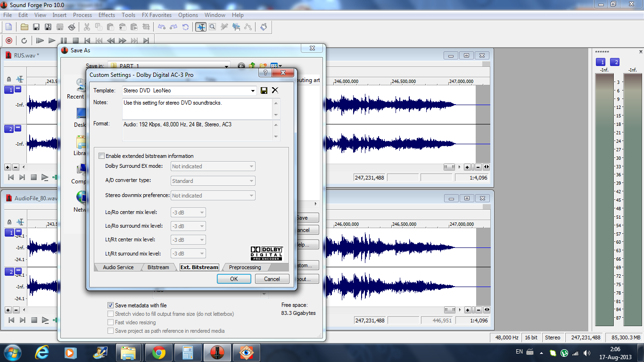Open the Effects menu
This screenshot has width=644, height=362.
click(107, 15)
